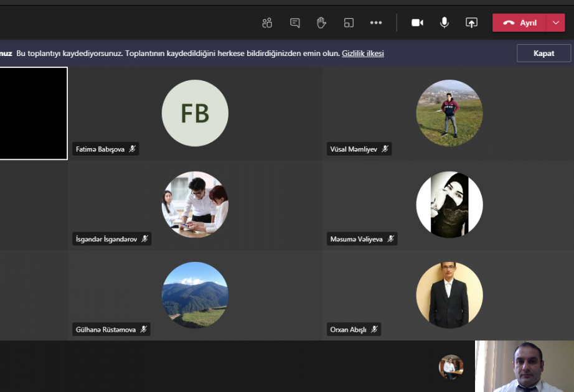Share screen content

tap(471, 22)
